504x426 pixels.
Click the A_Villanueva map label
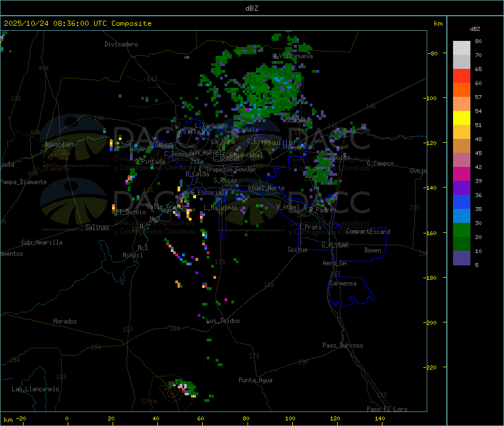[292, 56]
